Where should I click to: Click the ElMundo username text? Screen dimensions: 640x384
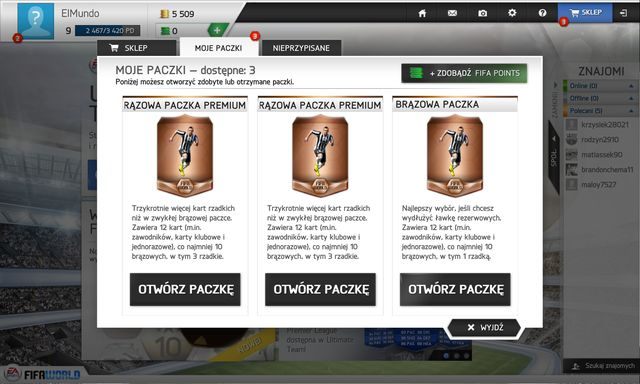pyautogui.click(x=80, y=13)
